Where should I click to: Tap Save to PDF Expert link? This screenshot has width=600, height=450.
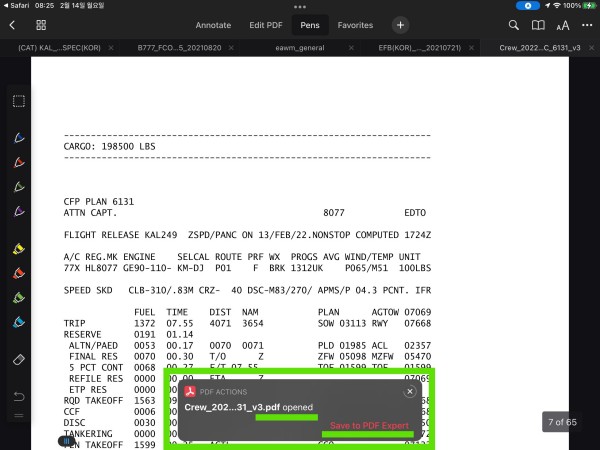(369, 426)
